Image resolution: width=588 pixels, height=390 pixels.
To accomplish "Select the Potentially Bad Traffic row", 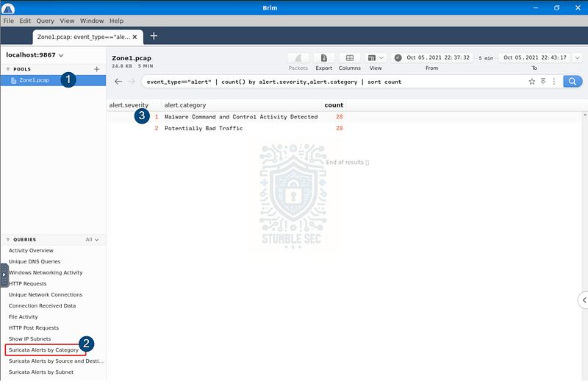I will tap(344, 128).
